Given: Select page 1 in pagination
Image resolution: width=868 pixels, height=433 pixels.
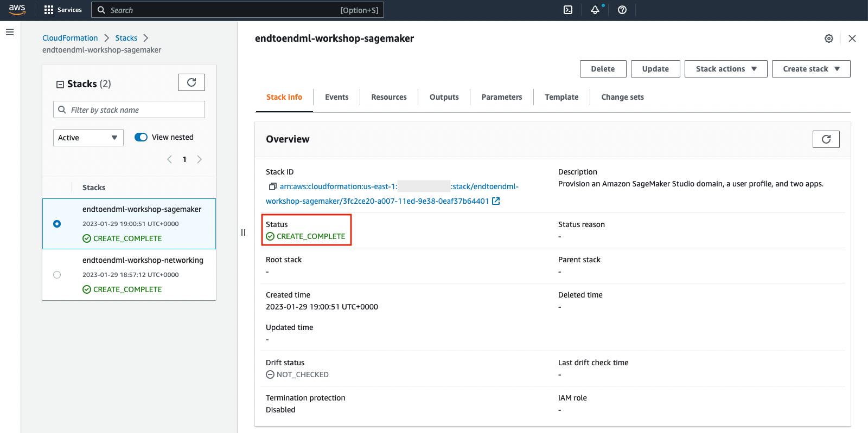Looking at the screenshot, I should pyautogui.click(x=184, y=159).
